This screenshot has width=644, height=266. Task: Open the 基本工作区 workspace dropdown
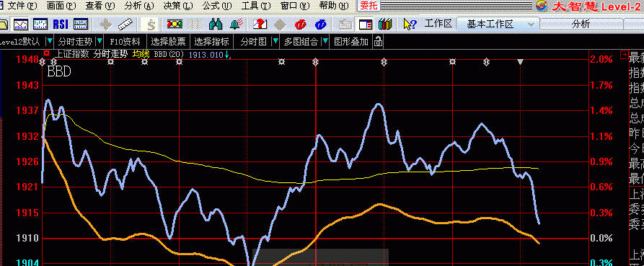click(x=497, y=25)
